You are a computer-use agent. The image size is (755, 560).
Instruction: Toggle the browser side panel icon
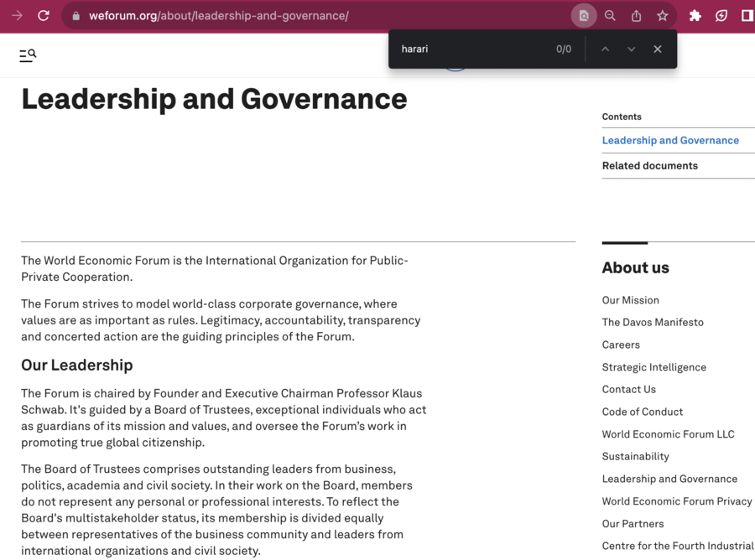747,16
